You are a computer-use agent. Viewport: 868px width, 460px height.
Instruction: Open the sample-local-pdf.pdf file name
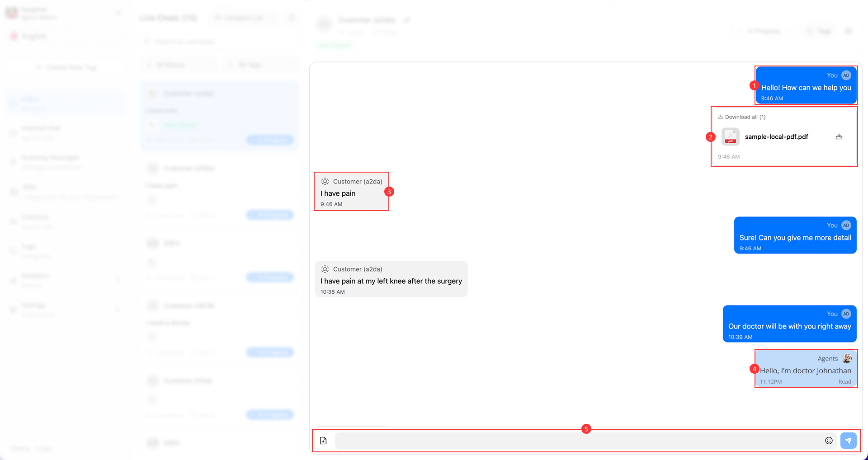(x=776, y=137)
